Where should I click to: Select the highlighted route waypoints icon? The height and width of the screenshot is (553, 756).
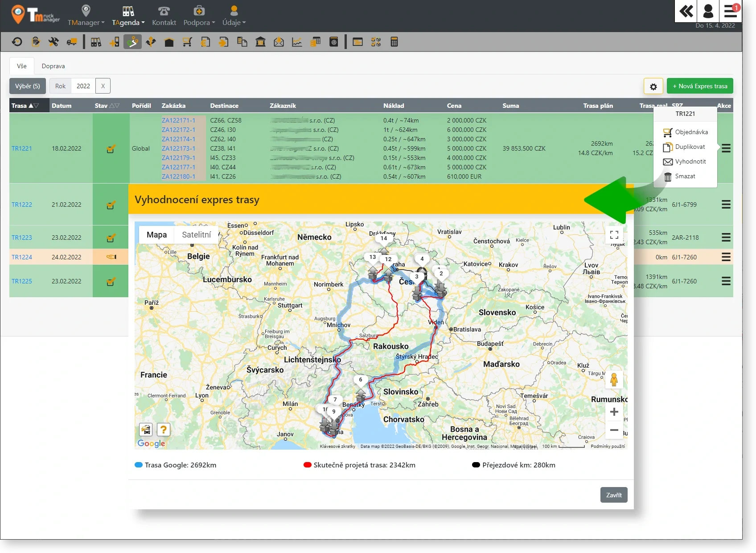point(132,42)
